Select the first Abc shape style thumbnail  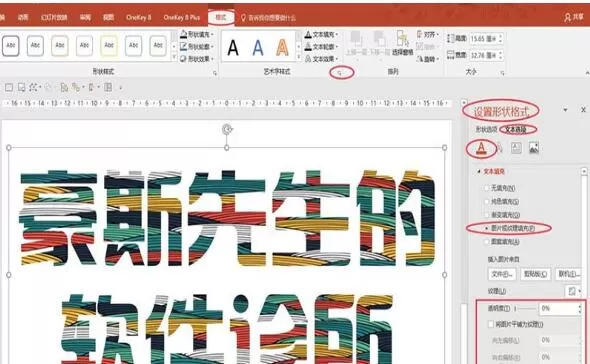click(11, 46)
